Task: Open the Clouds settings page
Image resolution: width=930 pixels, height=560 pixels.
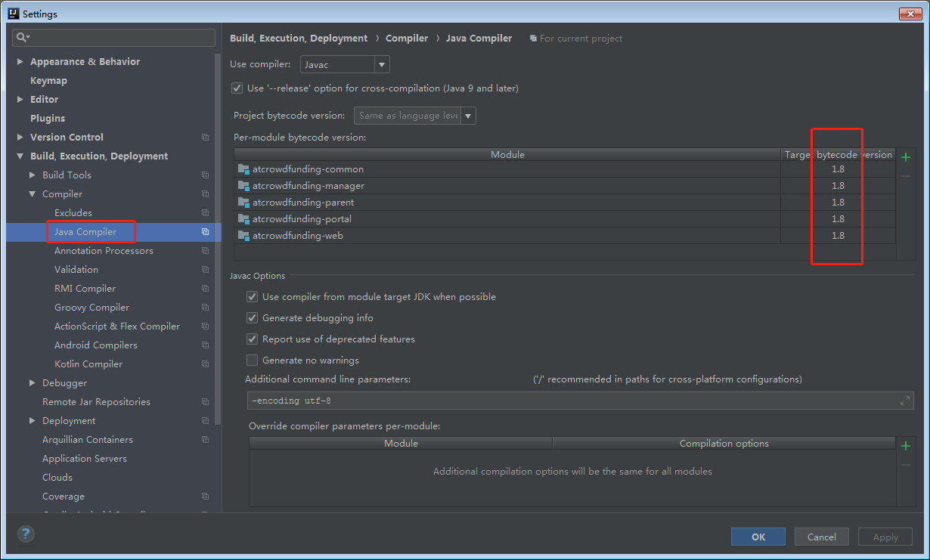Action: click(57, 478)
